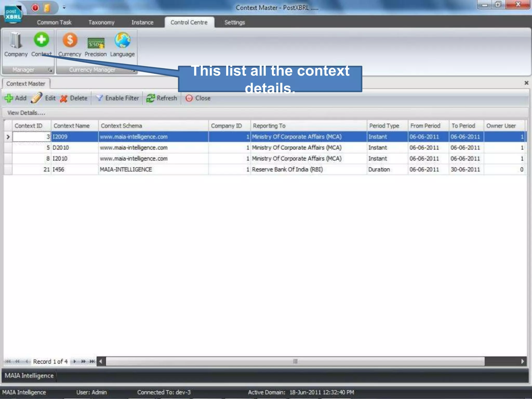532x399 pixels.
Task: Click the horizontal scrollbar thumb
Action: click(x=295, y=361)
